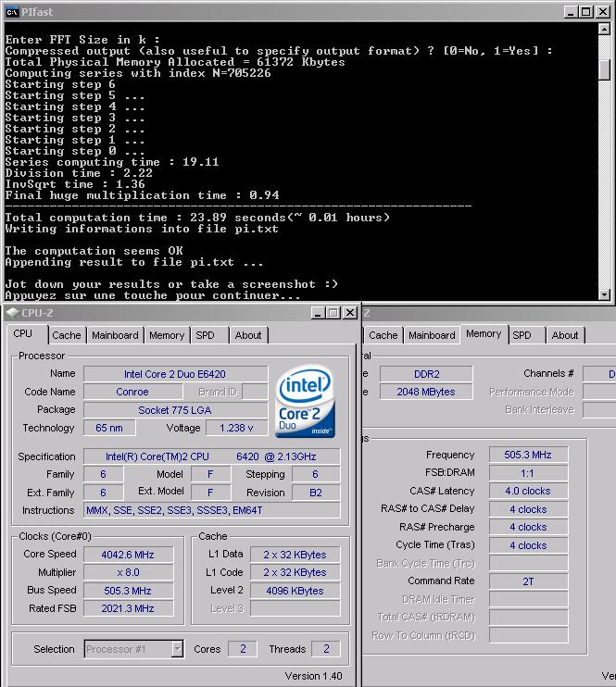Click 'The computation seems OK' line
The height and width of the screenshot is (687, 616).
point(94,251)
